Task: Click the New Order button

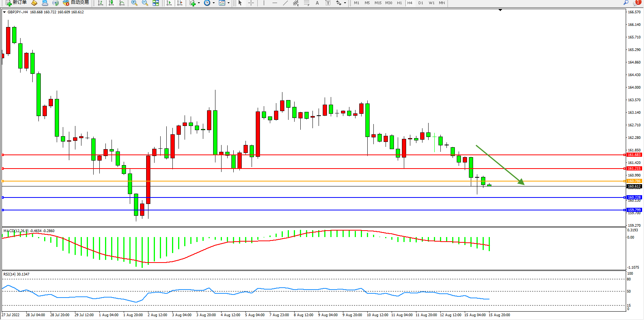Action: click(x=16, y=3)
